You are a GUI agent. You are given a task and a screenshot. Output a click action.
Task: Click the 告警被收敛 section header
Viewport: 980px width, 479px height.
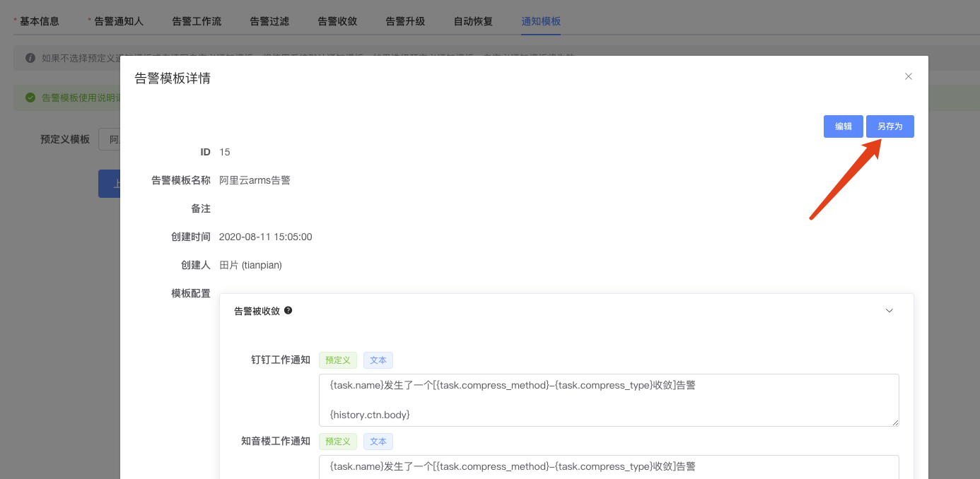coord(566,311)
